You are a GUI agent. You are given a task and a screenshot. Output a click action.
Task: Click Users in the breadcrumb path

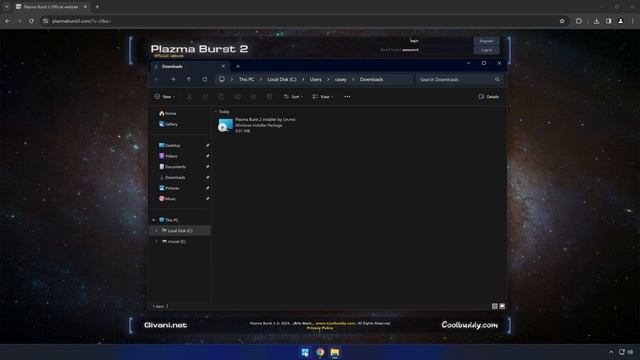(x=316, y=79)
